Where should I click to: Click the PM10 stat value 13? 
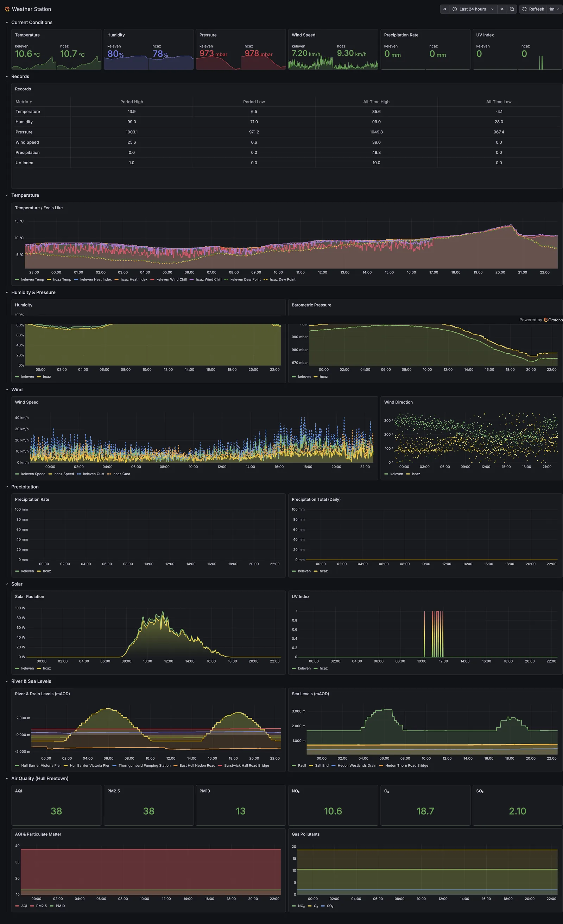240,811
